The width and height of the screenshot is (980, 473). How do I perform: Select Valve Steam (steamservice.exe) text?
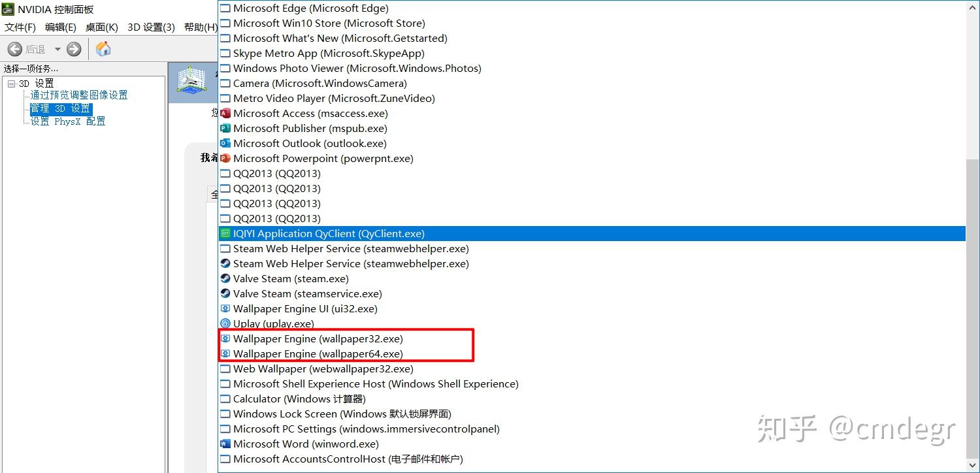[x=308, y=294]
